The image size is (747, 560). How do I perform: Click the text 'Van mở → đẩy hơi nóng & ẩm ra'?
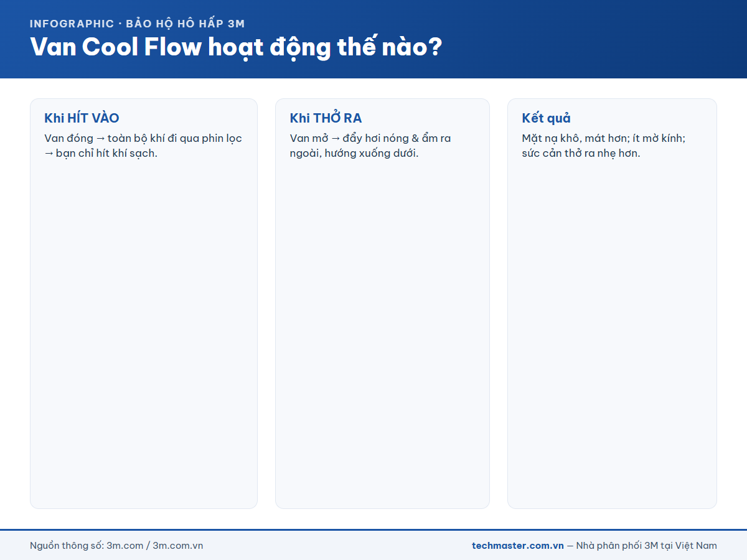pyautogui.click(x=370, y=138)
